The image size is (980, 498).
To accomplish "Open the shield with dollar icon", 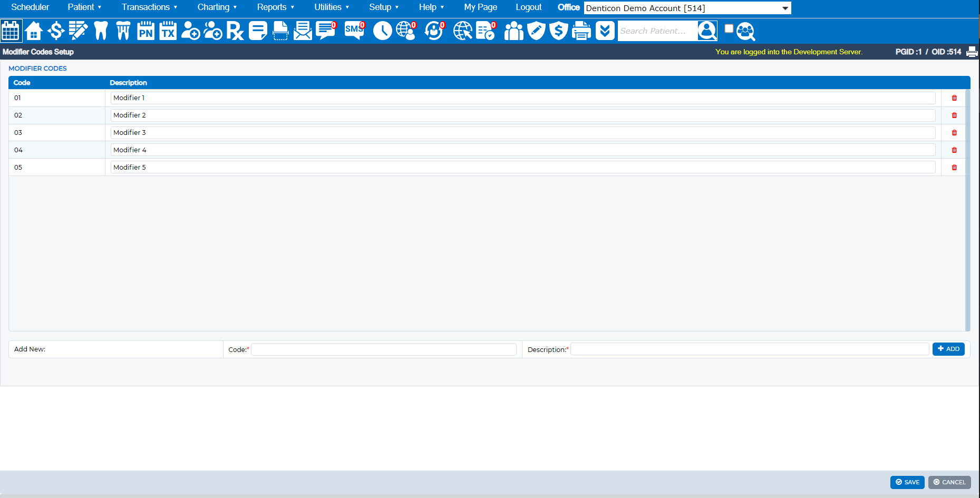I will point(558,31).
